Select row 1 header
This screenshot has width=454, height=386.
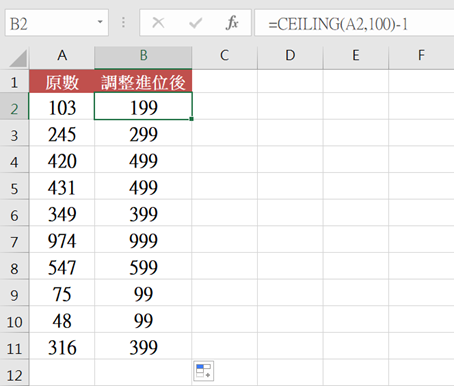click(x=14, y=82)
